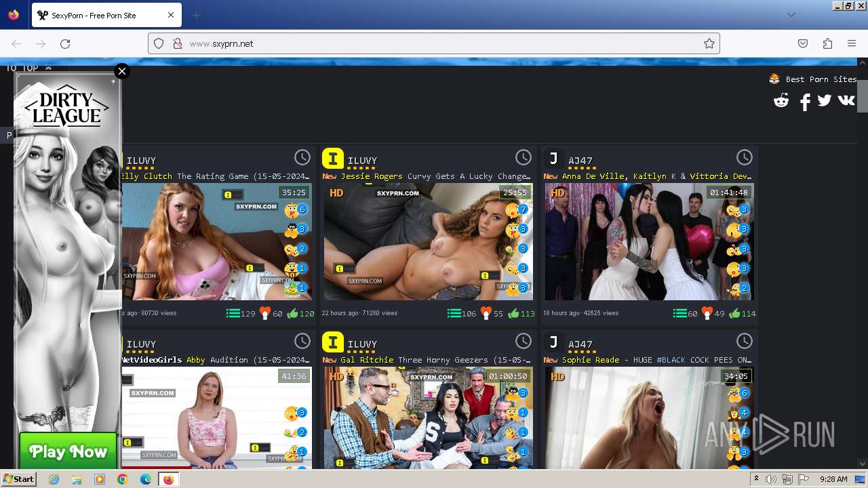
Task: Click the taskbar clock showing 9:28 AM
Action: point(833,479)
